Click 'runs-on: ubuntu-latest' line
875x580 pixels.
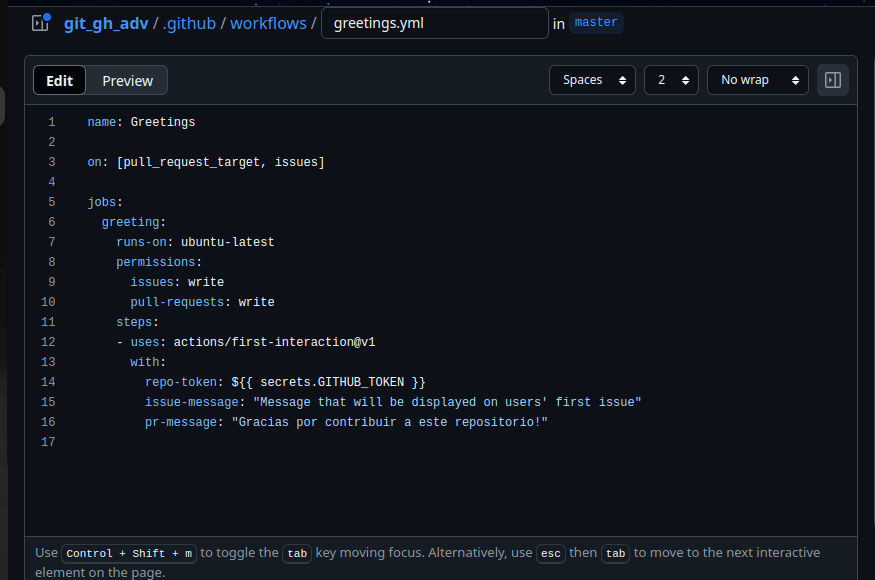(195, 242)
